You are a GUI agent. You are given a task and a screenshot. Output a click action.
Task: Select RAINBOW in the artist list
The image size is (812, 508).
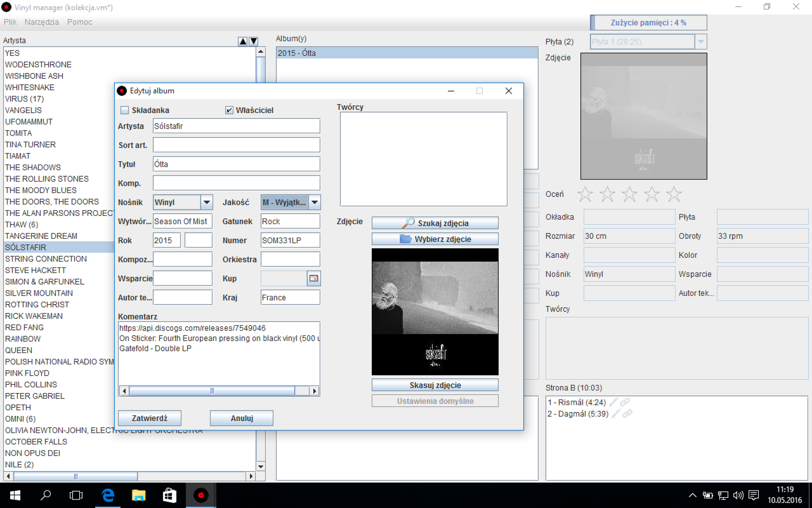[x=23, y=339]
